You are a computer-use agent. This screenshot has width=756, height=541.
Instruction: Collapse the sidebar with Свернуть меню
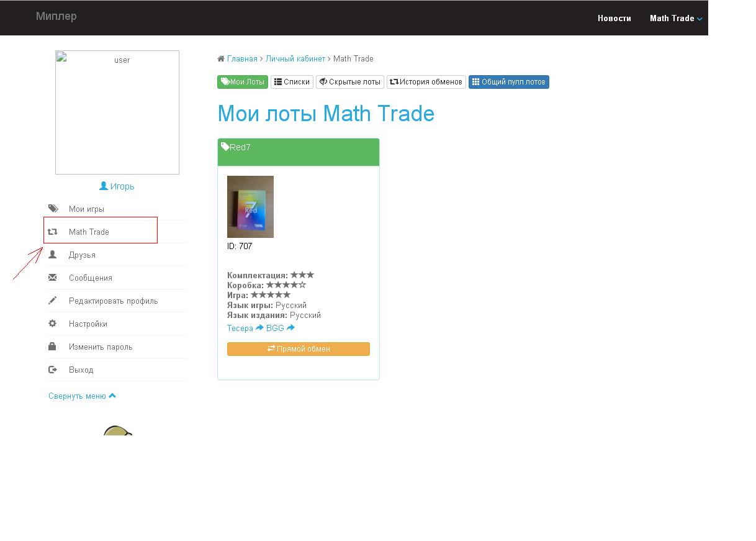(82, 396)
